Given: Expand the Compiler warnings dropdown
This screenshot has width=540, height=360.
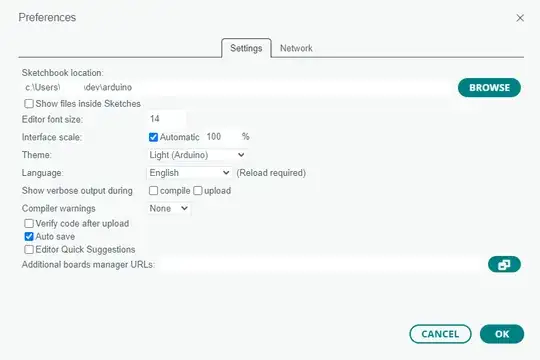Looking at the screenshot, I should 169,208.
